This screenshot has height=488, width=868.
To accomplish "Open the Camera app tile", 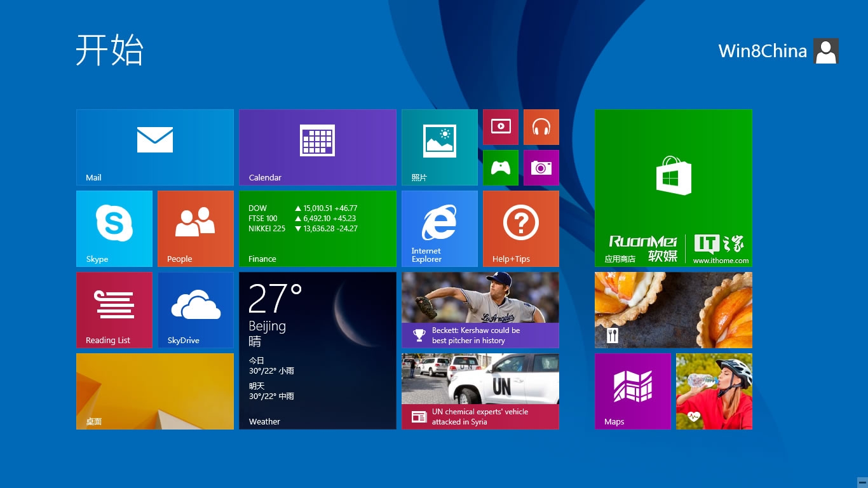I will (x=541, y=168).
